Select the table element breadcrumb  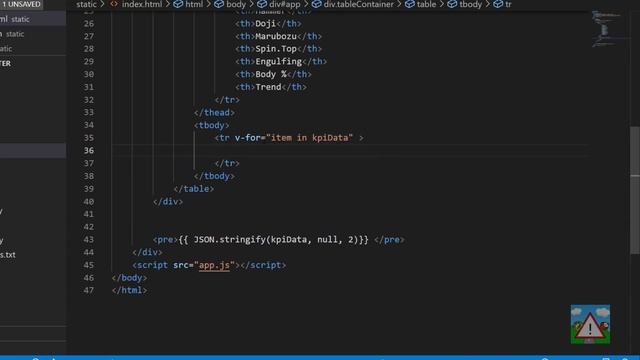click(x=421, y=4)
